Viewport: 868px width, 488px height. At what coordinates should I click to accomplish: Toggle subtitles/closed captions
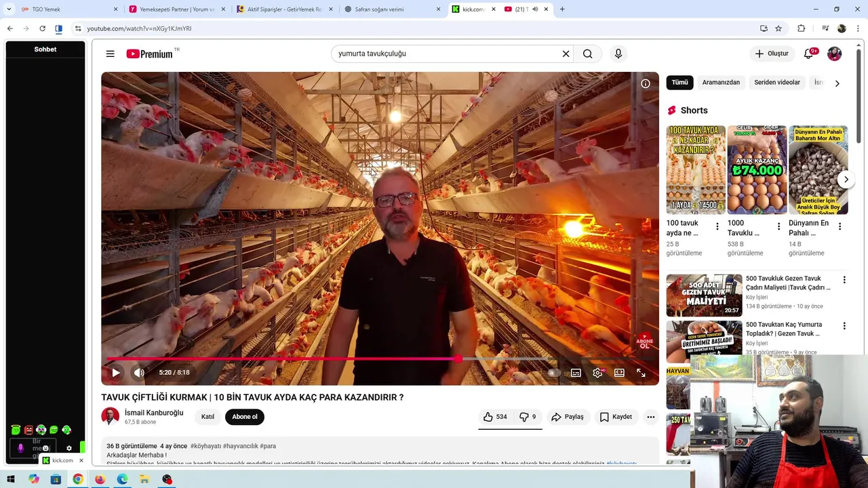(576, 373)
